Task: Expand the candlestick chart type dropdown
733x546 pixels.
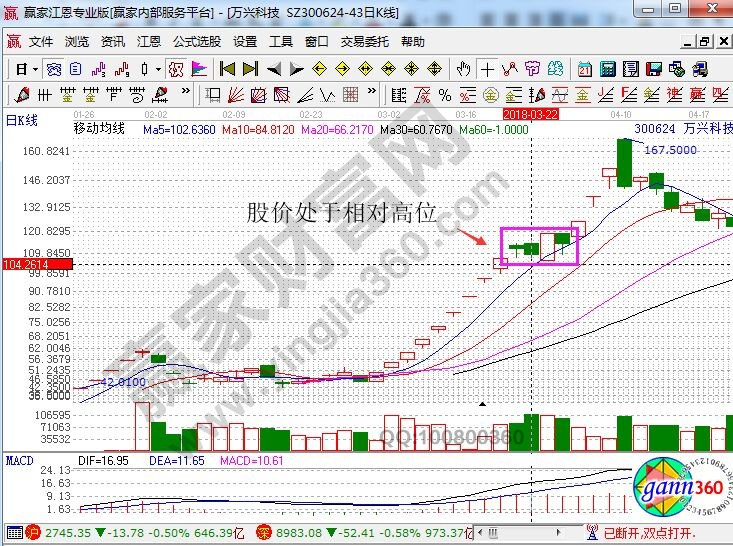Action: pyautogui.click(x=159, y=69)
